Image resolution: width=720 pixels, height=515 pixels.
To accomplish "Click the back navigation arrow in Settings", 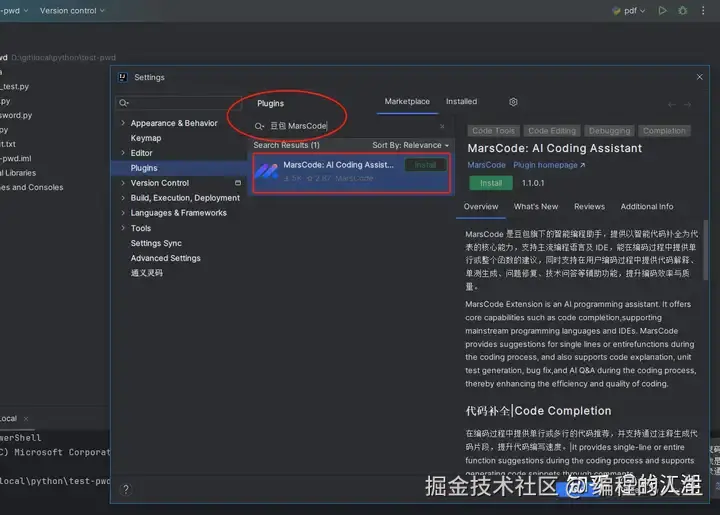I will point(672,105).
